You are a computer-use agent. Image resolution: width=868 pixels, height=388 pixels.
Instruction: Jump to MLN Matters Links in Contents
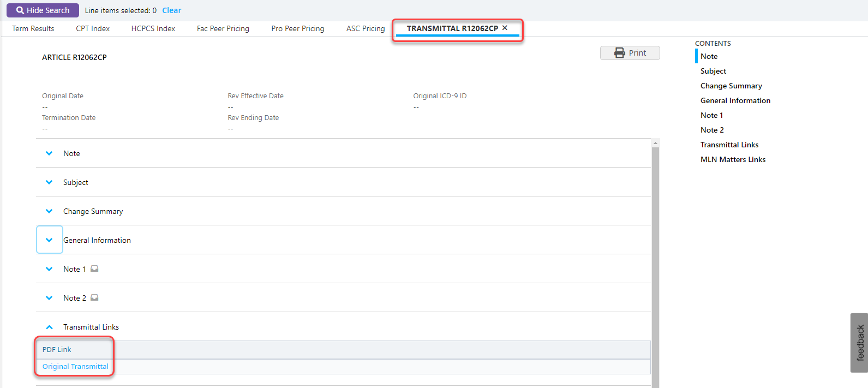point(733,159)
